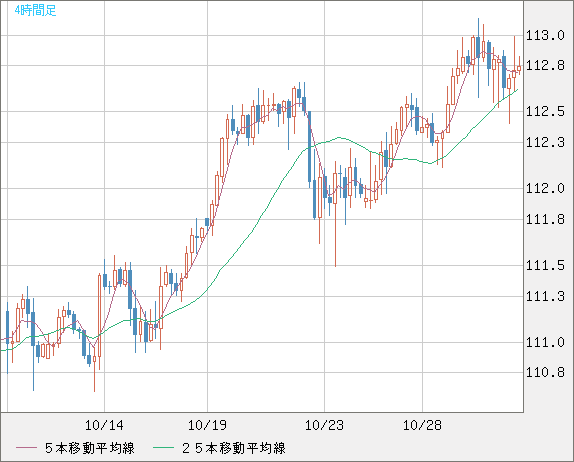Select the 112.0 price axis label
574x462 pixels.
pyautogui.click(x=545, y=188)
